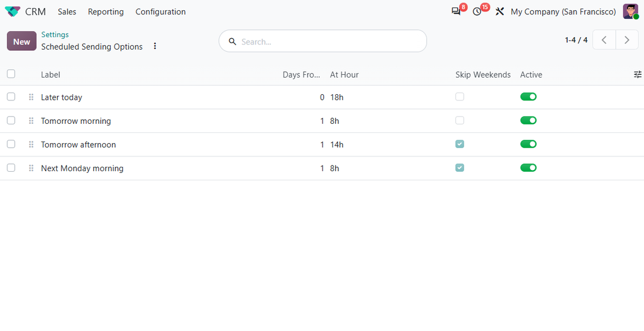Grab the drag handle for Later today

(31, 98)
